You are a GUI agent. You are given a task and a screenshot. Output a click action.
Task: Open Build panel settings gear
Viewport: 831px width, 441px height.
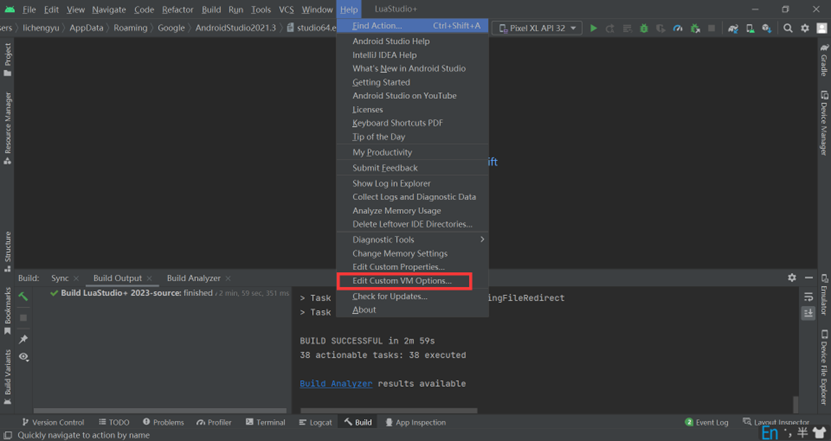pyautogui.click(x=792, y=278)
